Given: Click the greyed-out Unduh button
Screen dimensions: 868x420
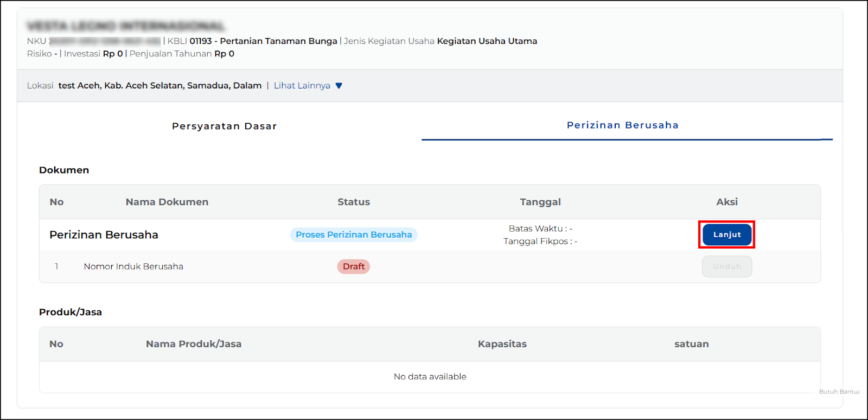Looking at the screenshot, I should pos(726,266).
